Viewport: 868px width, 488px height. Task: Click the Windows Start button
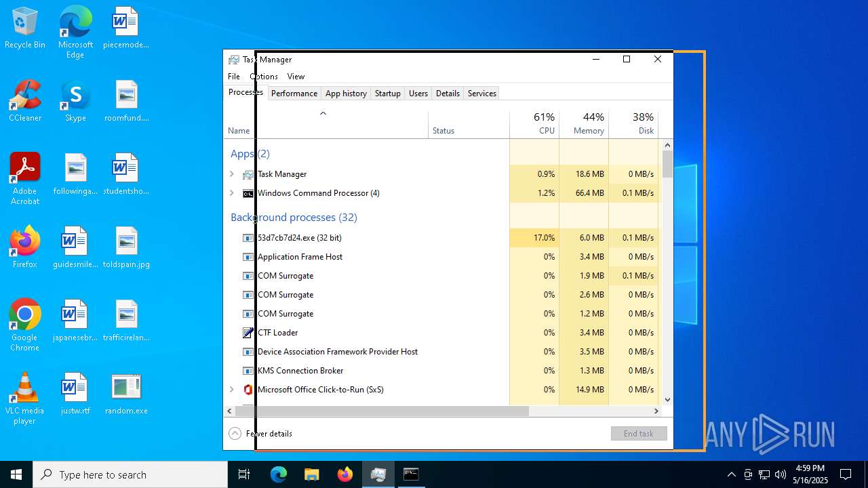point(16,474)
